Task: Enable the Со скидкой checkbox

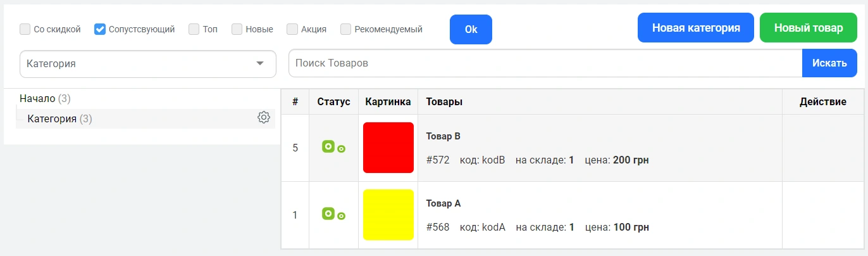Action: pos(25,29)
